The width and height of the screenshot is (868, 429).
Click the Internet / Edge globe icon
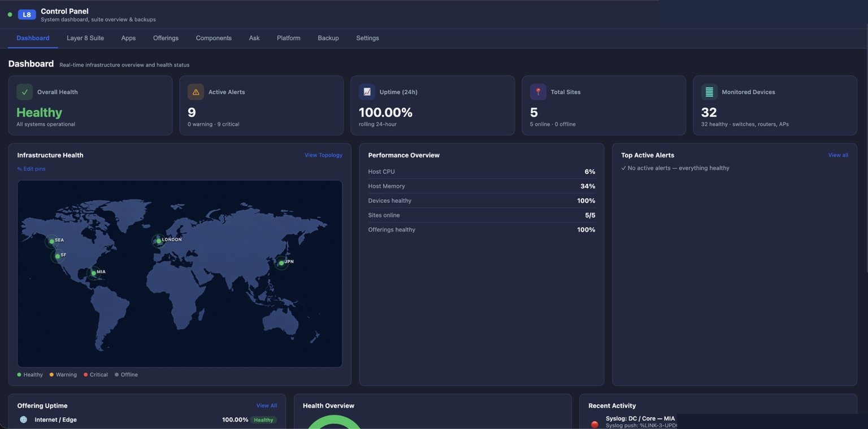23,419
